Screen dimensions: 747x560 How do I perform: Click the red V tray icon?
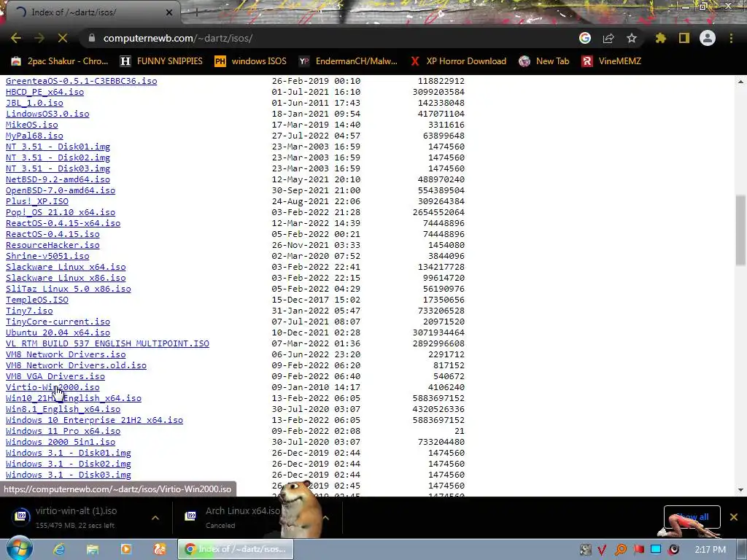[602, 550]
